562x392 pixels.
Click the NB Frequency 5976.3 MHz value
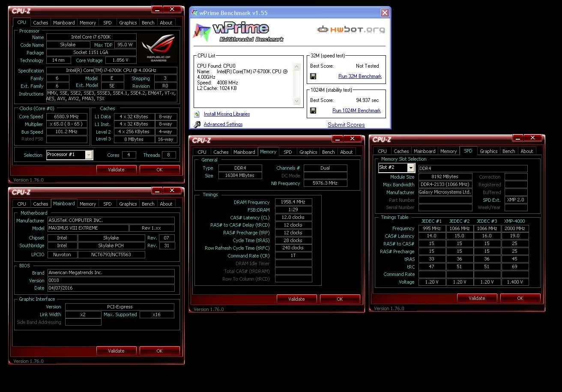326,183
